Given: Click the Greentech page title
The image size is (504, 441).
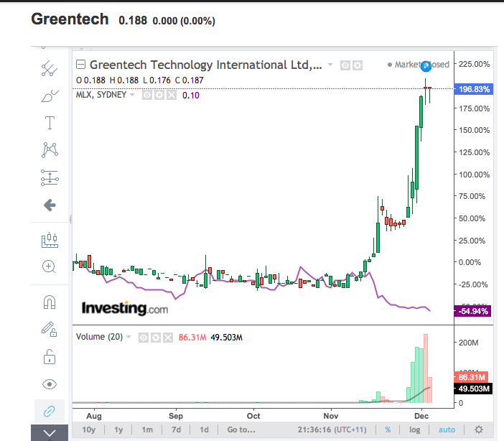Looking at the screenshot, I should [x=70, y=19].
